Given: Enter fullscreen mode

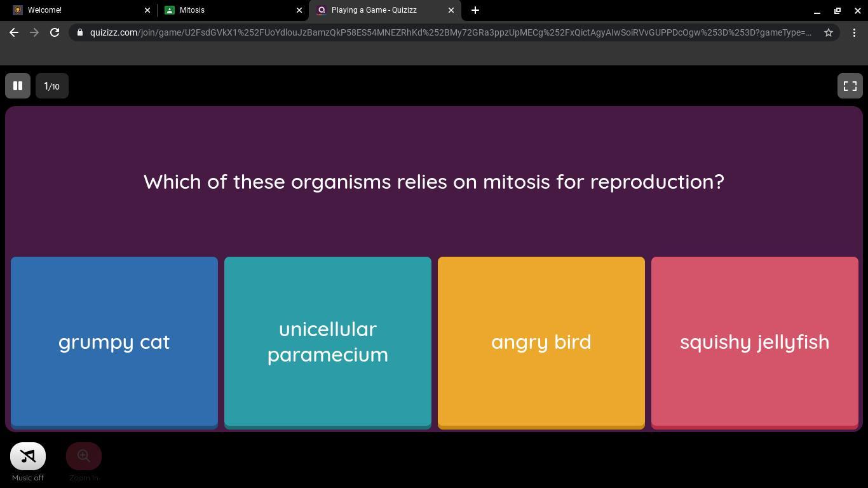Looking at the screenshot, I should pos(850,86).
